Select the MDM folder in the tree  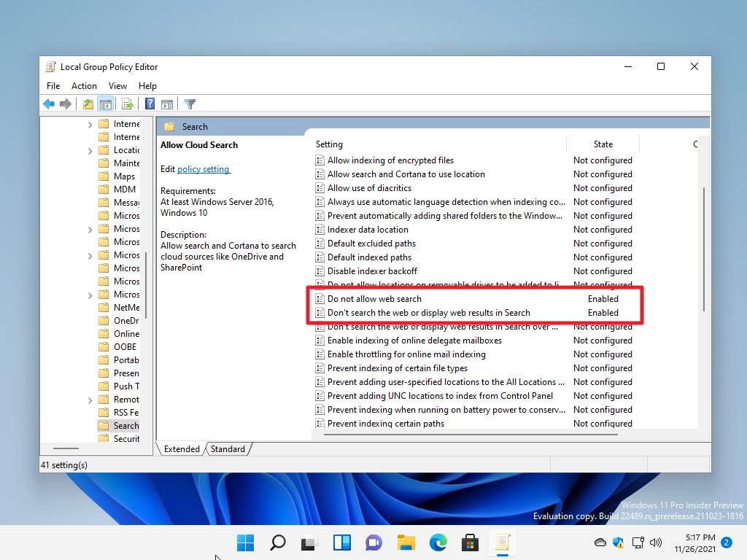[117, 190]
